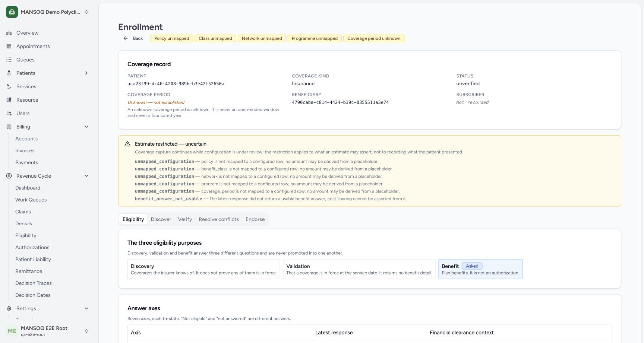
Task: Click the back arrow icon
Action: pos(126,38)
